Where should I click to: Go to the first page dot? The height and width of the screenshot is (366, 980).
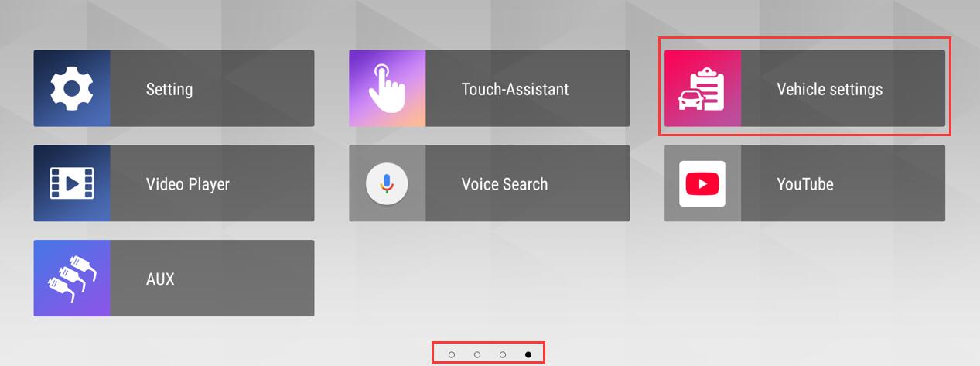[x=452, y=354]
